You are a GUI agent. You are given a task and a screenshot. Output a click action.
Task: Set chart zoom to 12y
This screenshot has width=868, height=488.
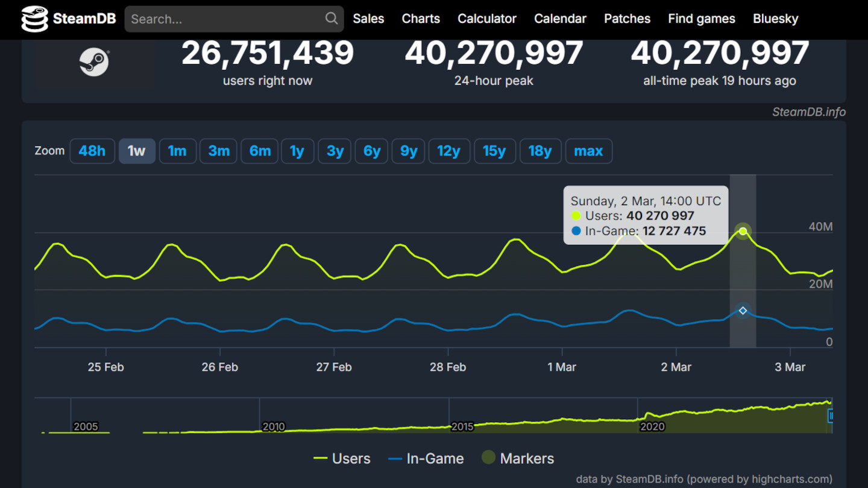449,151
